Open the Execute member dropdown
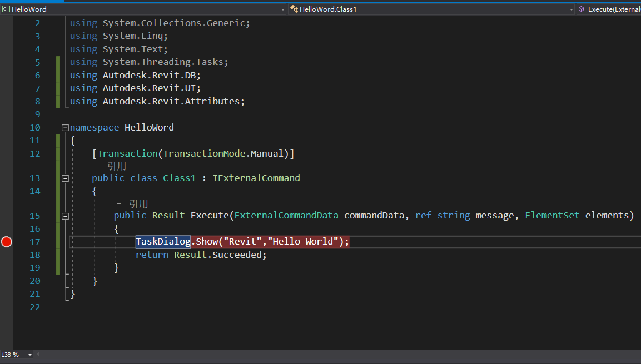 609,9
